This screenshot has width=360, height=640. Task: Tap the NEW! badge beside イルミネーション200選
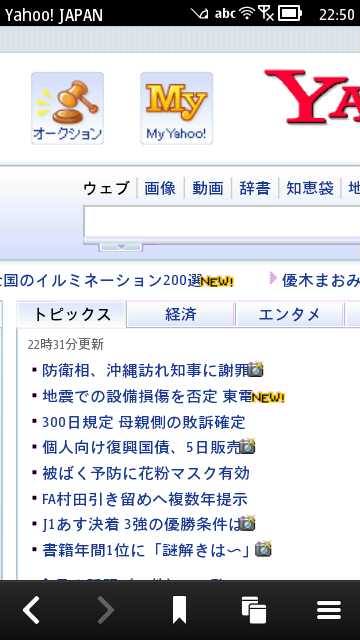(x=217, y=282)
